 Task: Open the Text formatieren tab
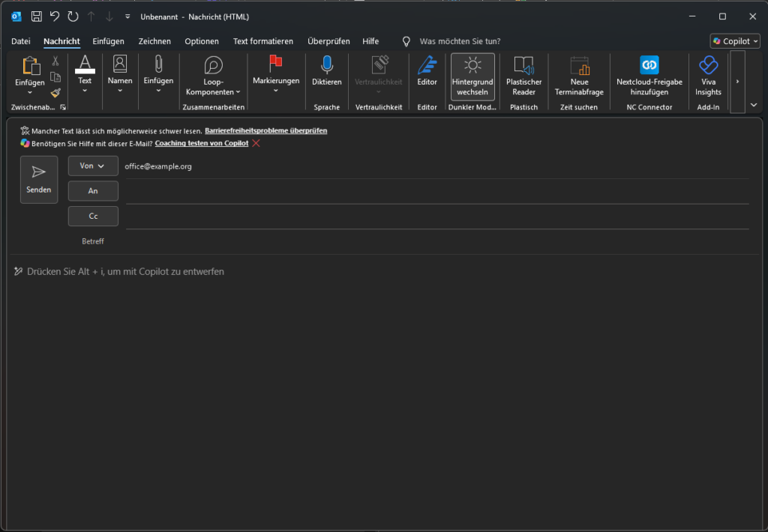(x=263, y=41)
